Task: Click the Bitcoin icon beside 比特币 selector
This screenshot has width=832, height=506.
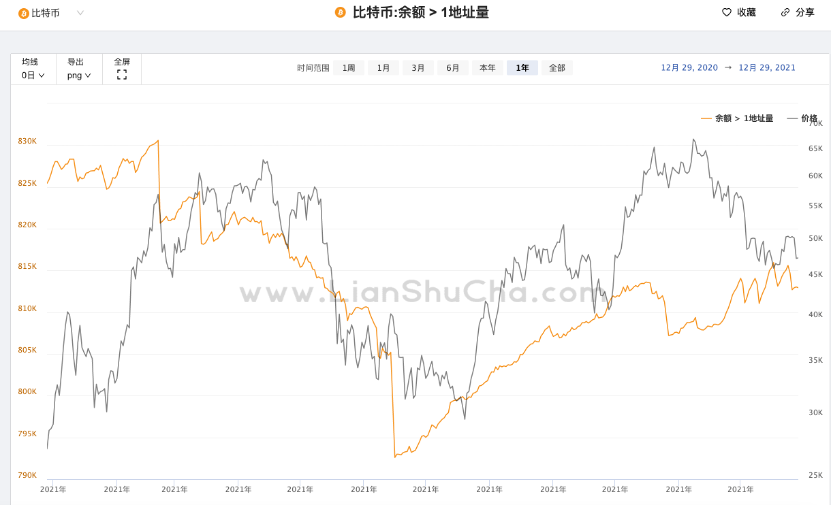Action: click(24, 13)
